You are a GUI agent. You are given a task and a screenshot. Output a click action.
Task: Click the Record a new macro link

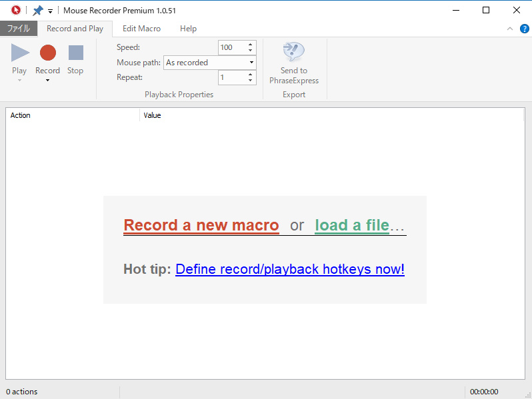pyautogui.click(x=201, y=225)
